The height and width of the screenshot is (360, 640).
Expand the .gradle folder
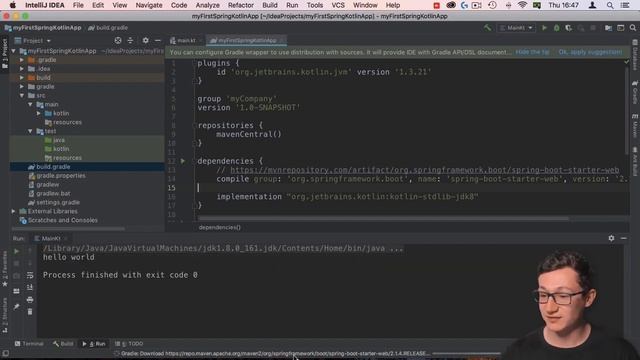(x=22, y=60)
